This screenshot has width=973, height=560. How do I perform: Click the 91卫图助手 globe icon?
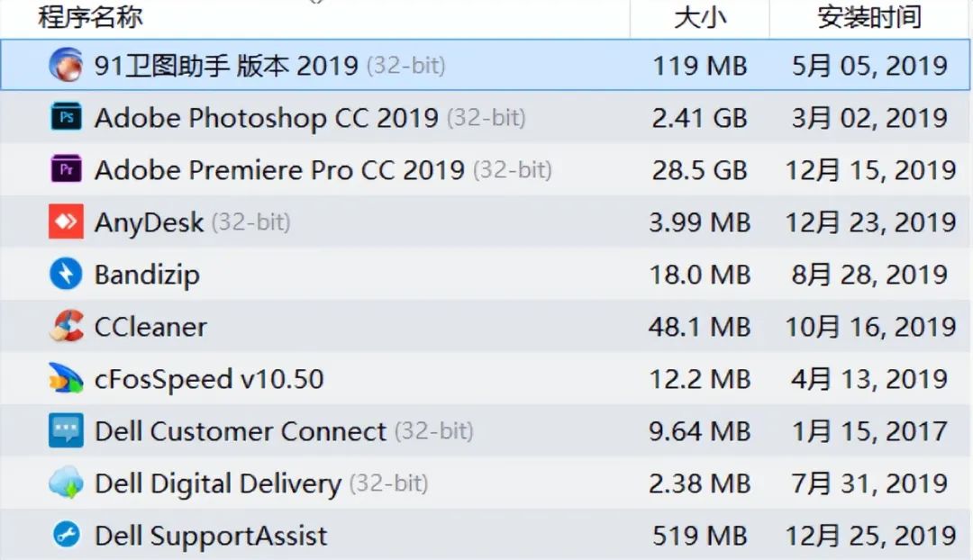(66, 65)
